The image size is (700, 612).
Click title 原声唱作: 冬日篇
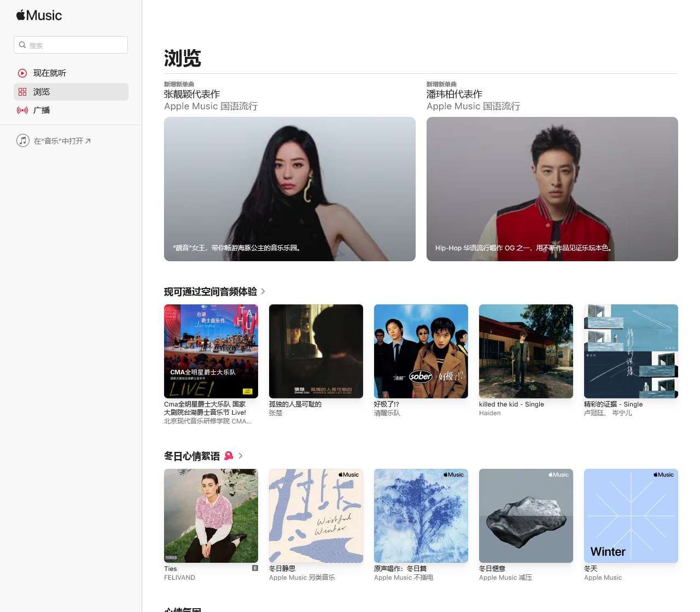pos(400,569)
